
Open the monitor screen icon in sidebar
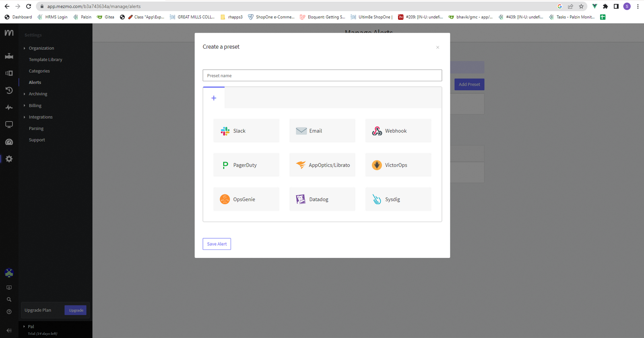coord(9,125)
